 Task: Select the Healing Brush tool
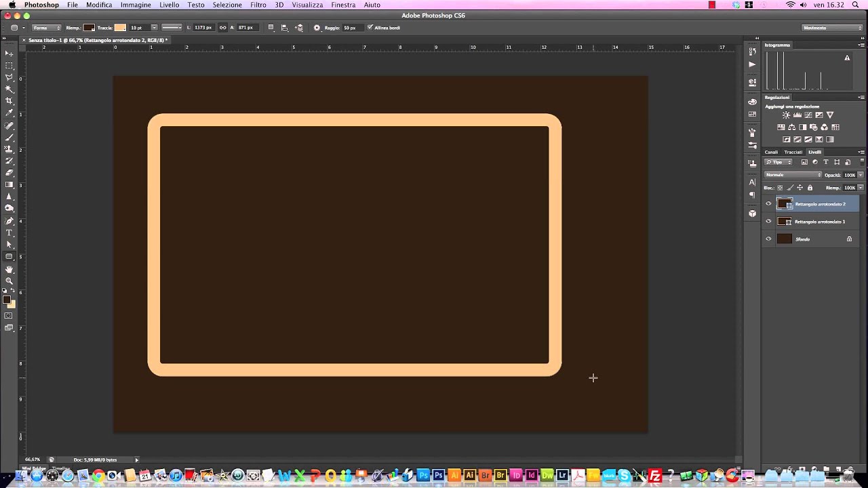[x=9, y=125]
